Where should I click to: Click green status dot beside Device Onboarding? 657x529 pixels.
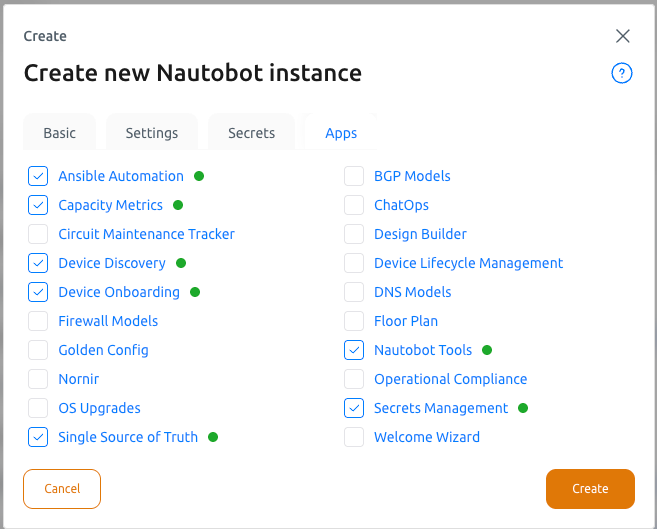[x=195, y=292]
